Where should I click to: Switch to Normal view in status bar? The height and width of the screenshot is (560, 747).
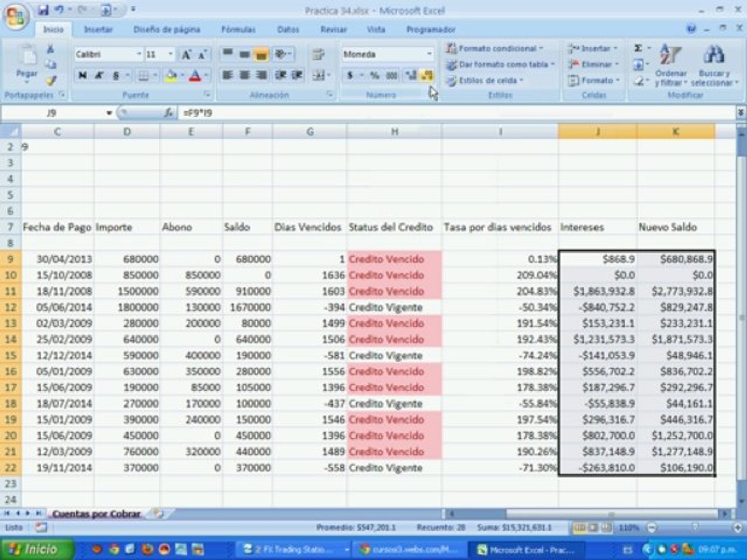579,528
